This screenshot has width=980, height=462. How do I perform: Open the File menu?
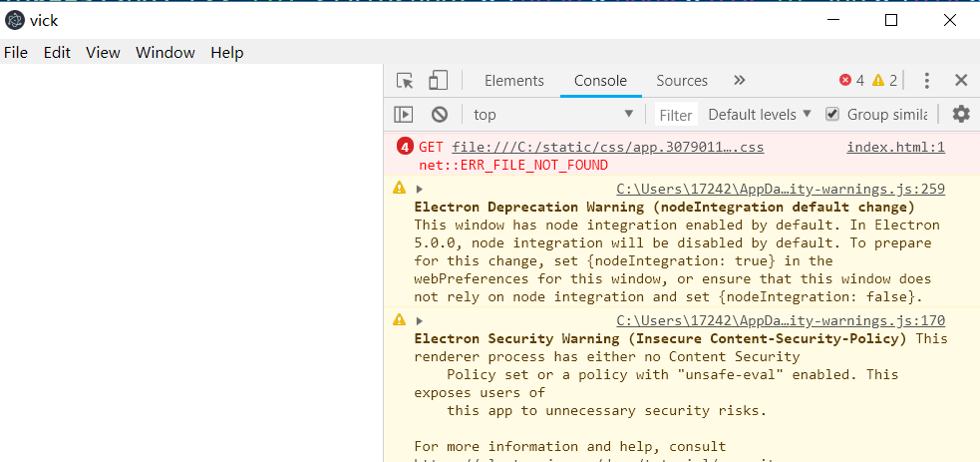click(x=16, y=53)
